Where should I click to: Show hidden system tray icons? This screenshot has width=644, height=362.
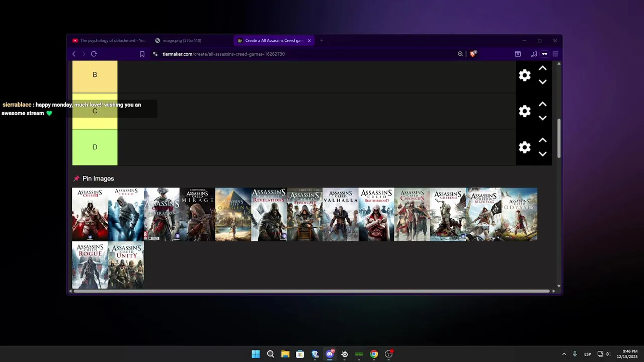[564, 354]
